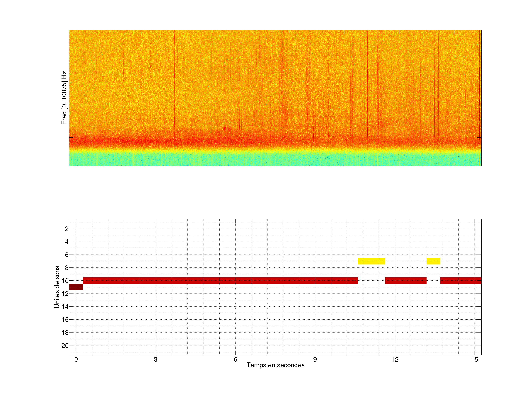Click the y-axis tick label 2
Screen dimensions: 532x399
[67, 229]
